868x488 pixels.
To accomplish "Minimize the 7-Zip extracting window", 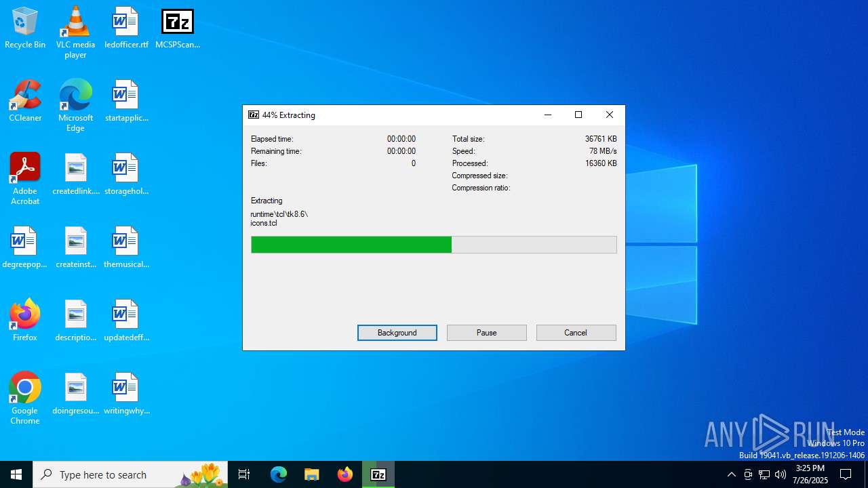I will (548, 115).
